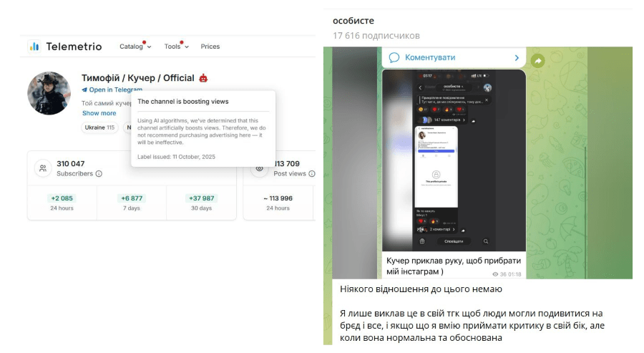
Task: Click the ~113 996 24 hours views value
Action: pos(278,198)
